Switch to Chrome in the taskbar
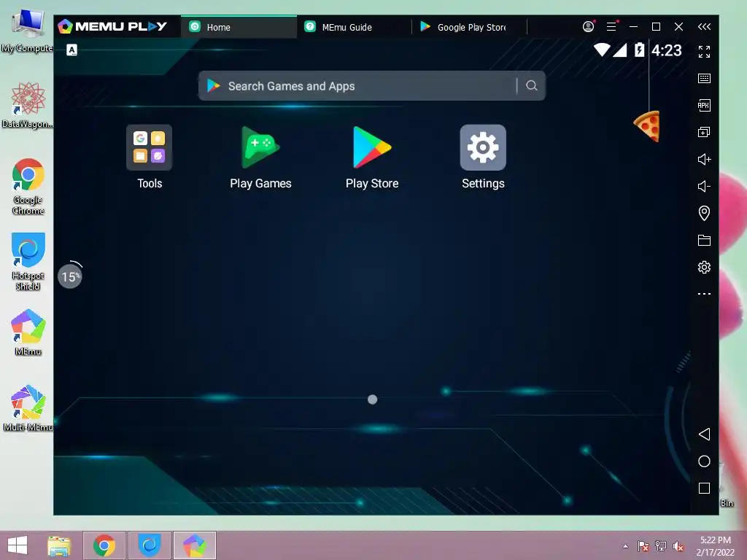The height and width of the screenshot is (560, 747). (x=104, y=545)
